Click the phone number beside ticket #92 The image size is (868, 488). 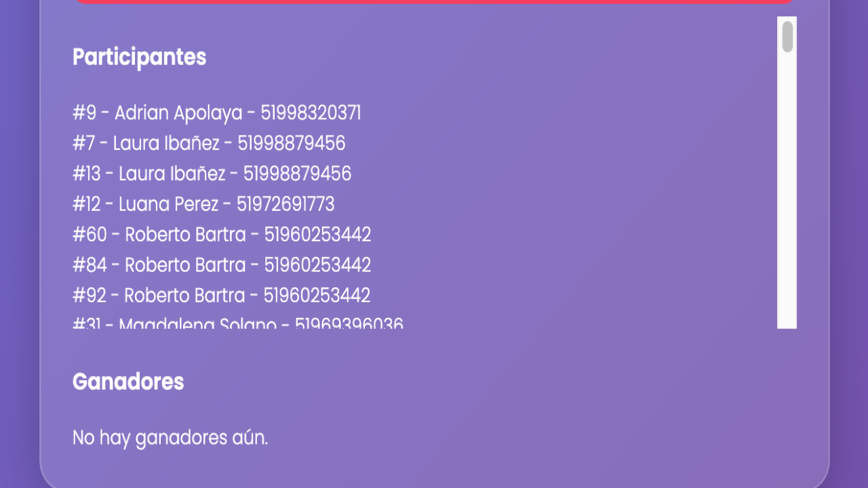pos(317,295)
